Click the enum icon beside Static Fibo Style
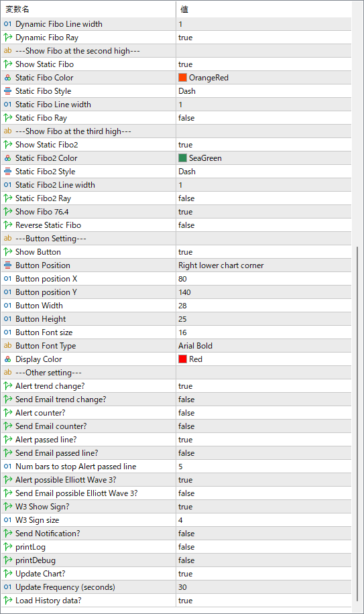The height and width of the screenshot is (614, 364). click(x=8, y=91)
